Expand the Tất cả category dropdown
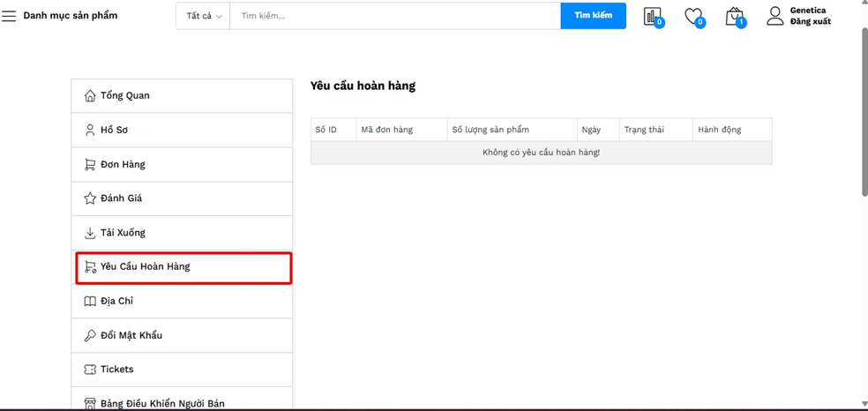Viewport: 868px width, 411px height. click(x=204, y=16)
